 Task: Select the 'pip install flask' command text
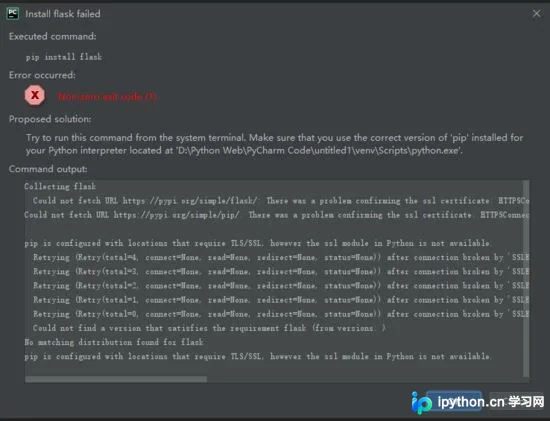click(x=63, y=57)
